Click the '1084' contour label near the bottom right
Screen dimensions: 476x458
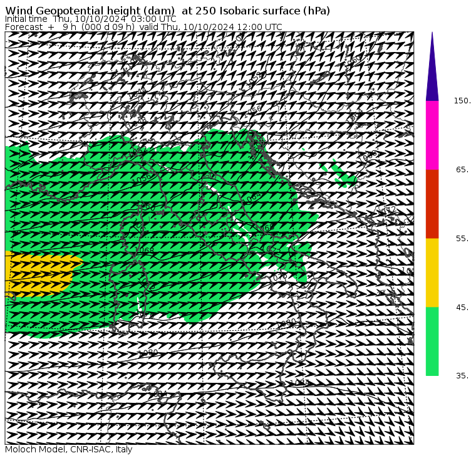tap(299, 382)
